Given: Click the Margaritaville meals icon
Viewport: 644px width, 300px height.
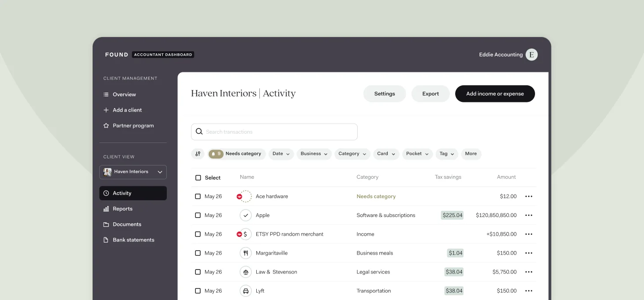Looking at the screenshot, I should click(246, 253).
